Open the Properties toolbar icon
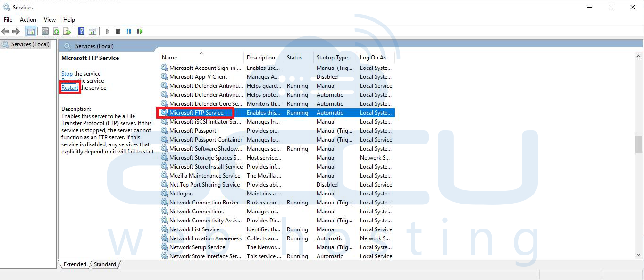This screenshot has width=644, height=280. 45,31
